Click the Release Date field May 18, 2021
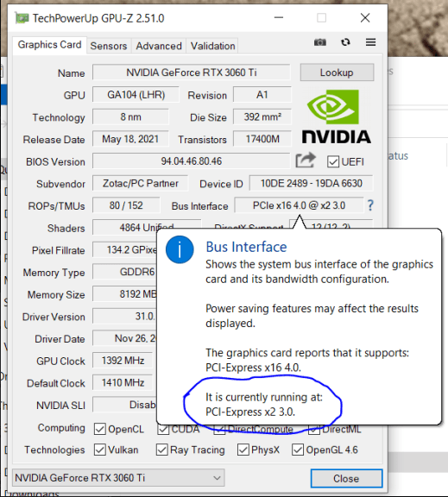This screenshot has height=497, width=448. (130, 139)
